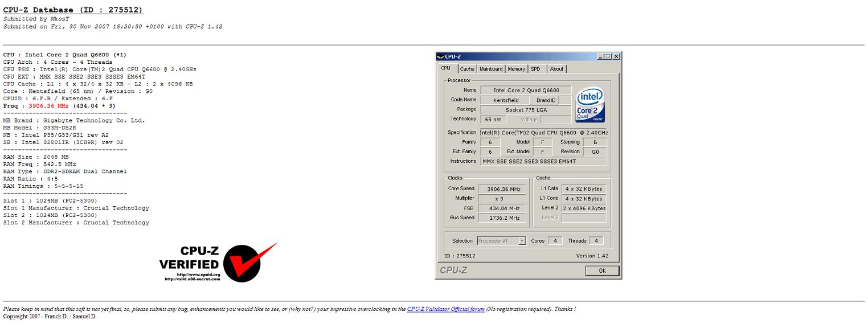Open the Mainboard tab
Image resolution: width=868 pixels, height=336 pixels.
[491, 69]
